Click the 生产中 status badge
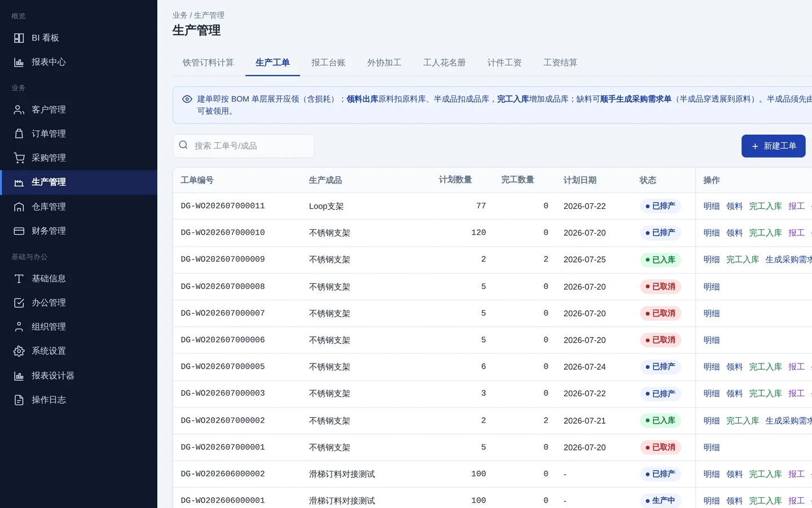This screenshot has width=812, height=508. (660, 501)
